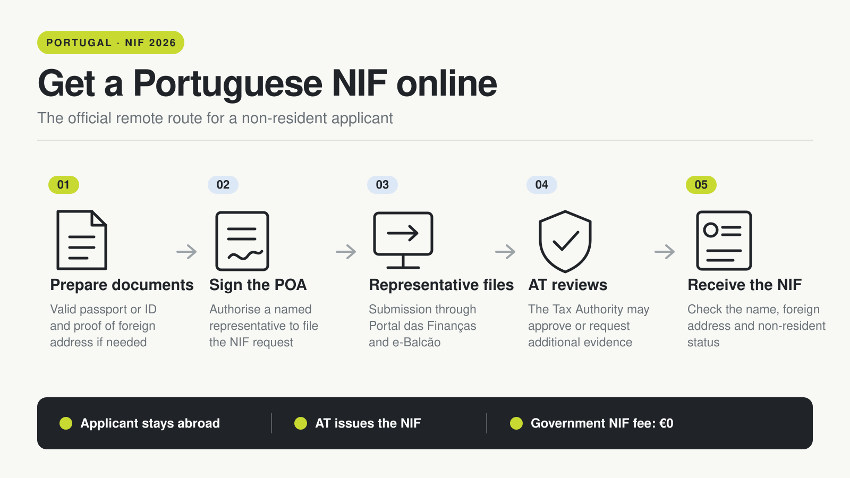This screenshot has height=478, width=850.
Task: Click green dot beside Government NIF fee
Action: point(516,423)
